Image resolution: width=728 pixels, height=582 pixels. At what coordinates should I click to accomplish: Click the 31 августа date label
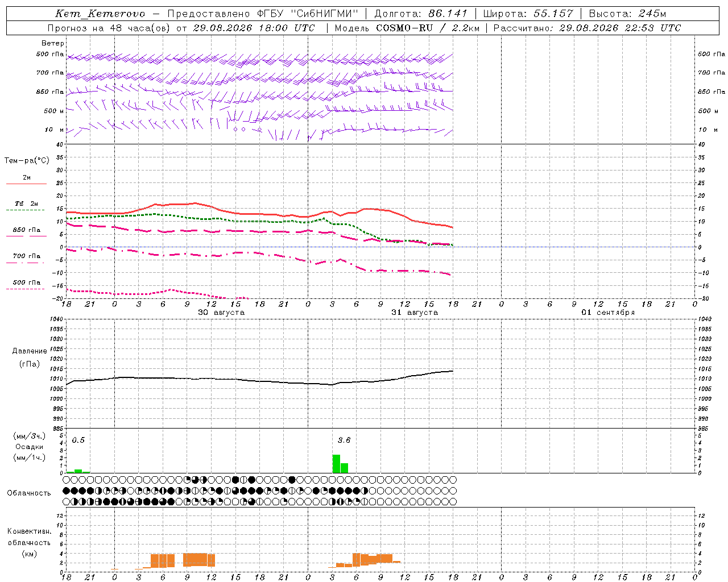point(415,312)
